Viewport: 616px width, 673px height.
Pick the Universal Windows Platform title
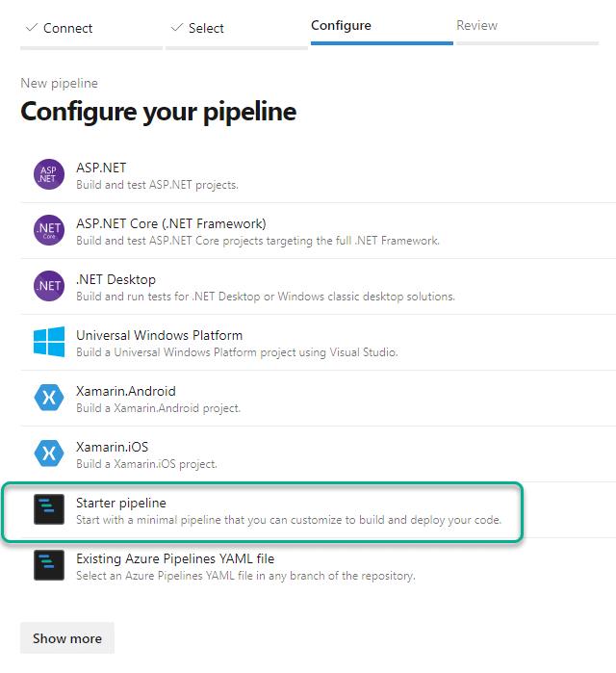tap(159, 336)
